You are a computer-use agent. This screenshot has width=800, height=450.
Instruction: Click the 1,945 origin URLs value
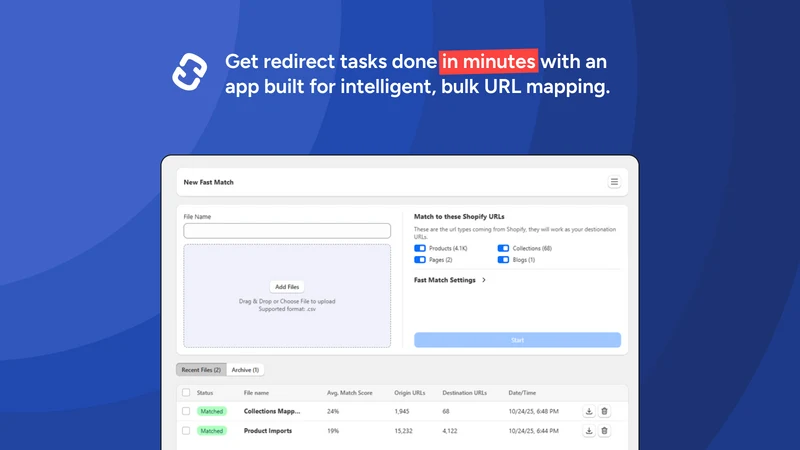tap(402, 411)
